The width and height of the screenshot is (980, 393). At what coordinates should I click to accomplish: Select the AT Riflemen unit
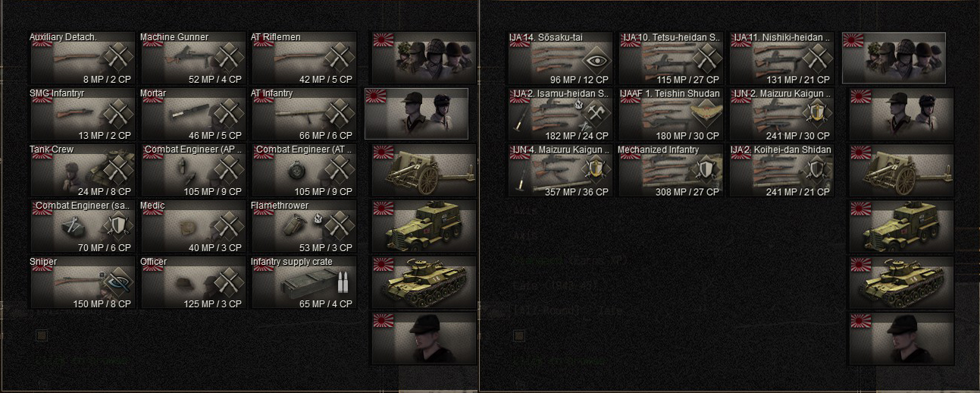[303, 58]
